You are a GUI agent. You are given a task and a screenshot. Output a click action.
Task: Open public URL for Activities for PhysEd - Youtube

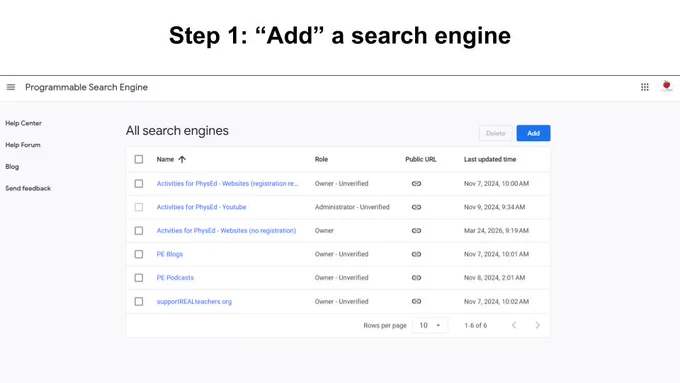[x=416, y=207]
